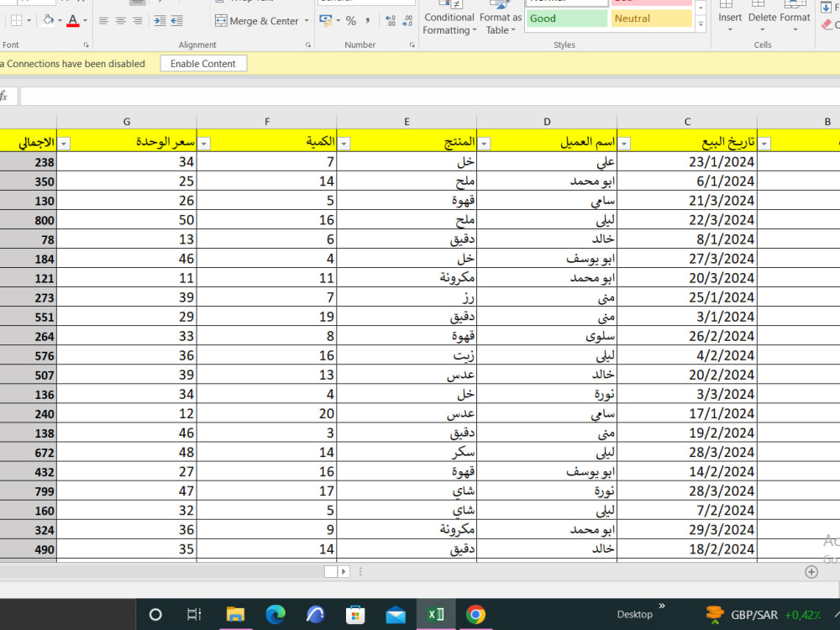The image size is (840, 630).
Task: Select column C header
Action: (x=687, y=122)
